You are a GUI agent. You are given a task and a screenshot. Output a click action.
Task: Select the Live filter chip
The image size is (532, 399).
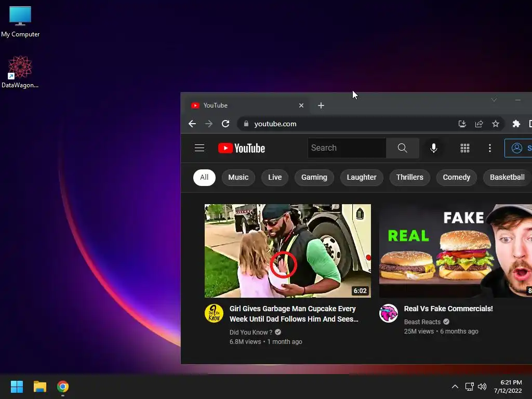275,178
